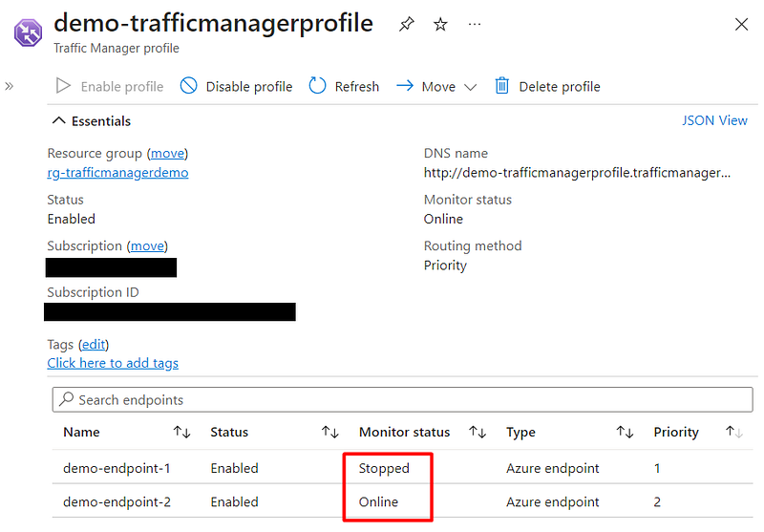The width and height of the screenshot is (764, 532).
Task: Collapse the Essentials section
Action: [x=92, y=120]
